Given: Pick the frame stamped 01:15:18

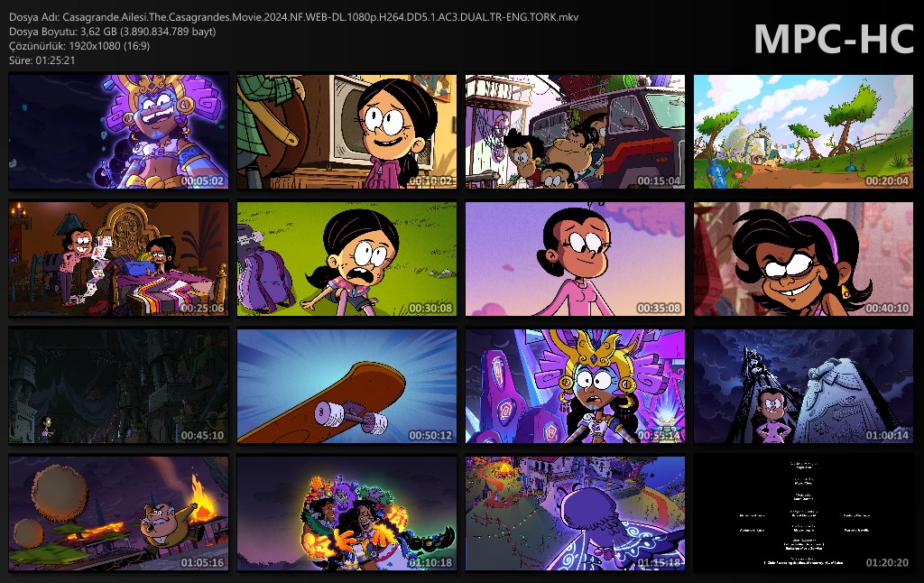Looking at the screenshot, I should click(575, 514).
